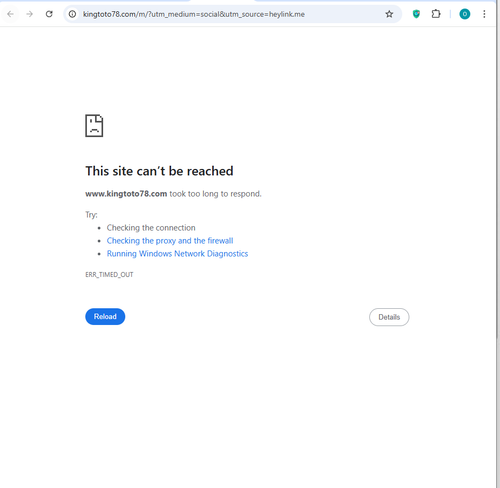Click 'This site can't be reached' heading
500x488 pixels.
pyautogui.click(x=159, y=171)
